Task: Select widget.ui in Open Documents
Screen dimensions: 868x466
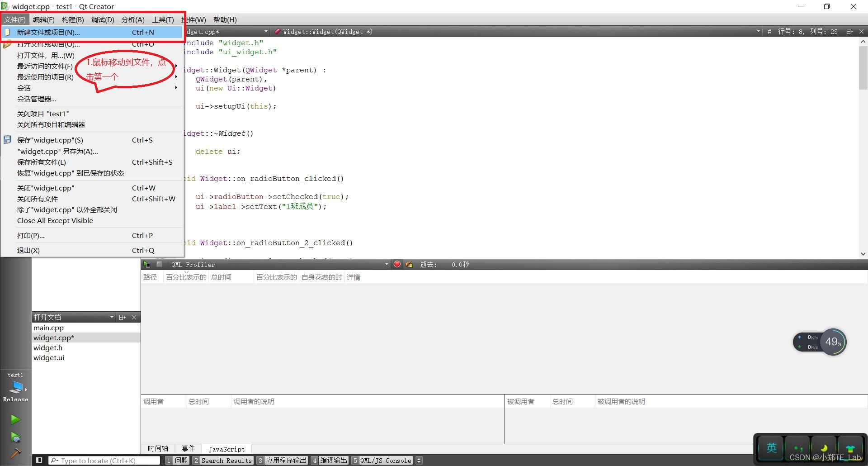Action: coord(86,357)
